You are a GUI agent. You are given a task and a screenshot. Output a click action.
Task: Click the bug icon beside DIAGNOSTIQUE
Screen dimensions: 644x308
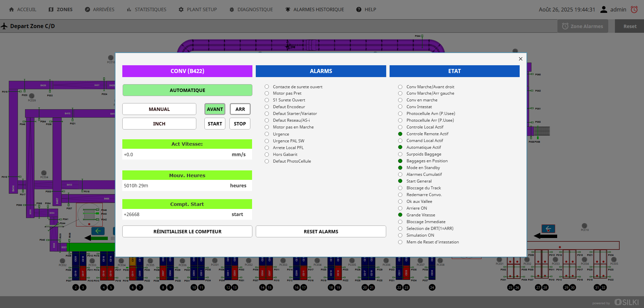pos(232,9)
